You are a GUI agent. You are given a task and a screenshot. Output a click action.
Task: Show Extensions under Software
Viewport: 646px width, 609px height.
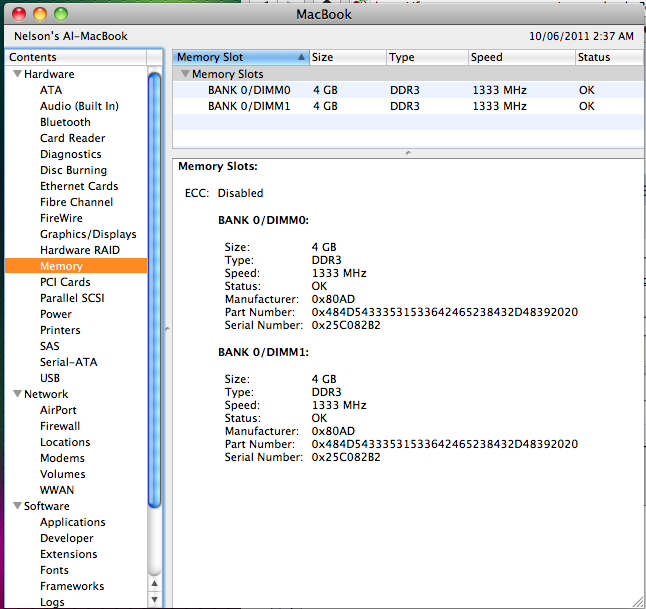pos(68,554)
